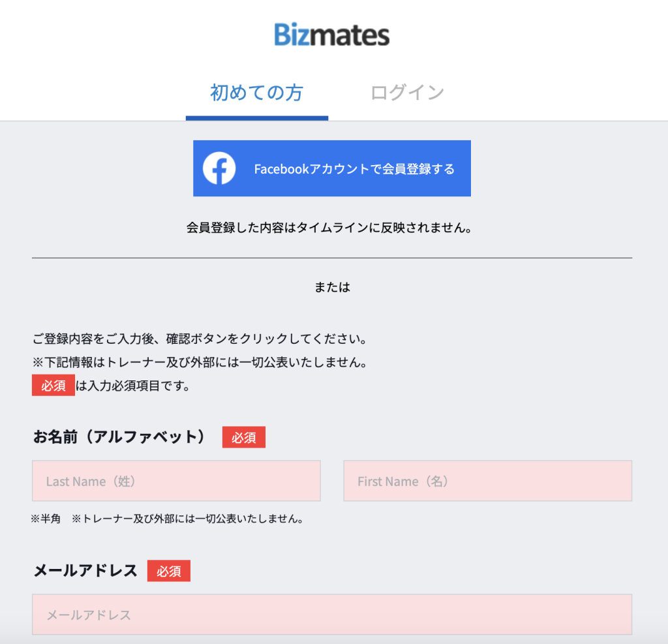668x644 pixels.
Task: Click the 必須 badge in the instructions text
Action: tap(53, 385)
